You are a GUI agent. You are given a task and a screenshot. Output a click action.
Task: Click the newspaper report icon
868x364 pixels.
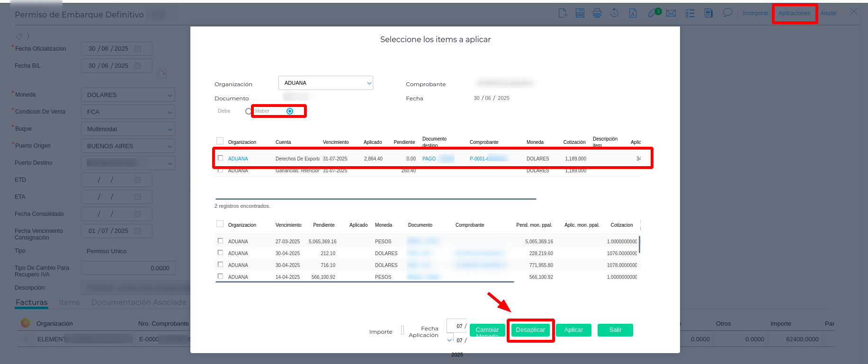pyautogui.click(x=708, y=13)
